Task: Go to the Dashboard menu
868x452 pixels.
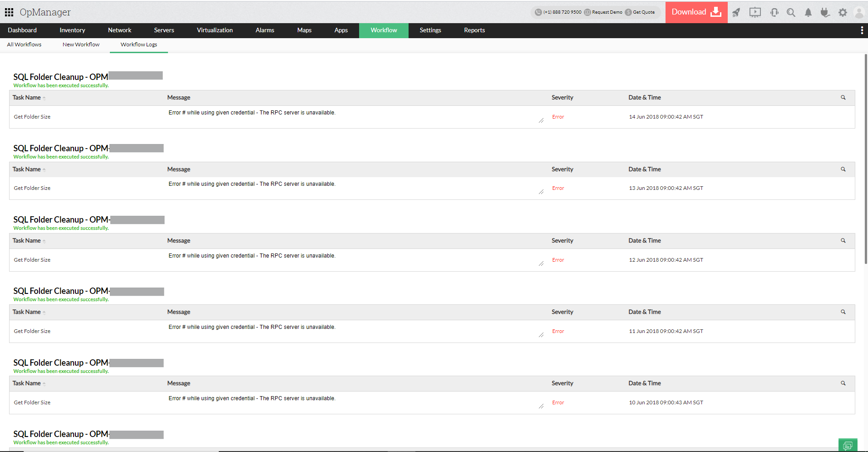Action: point(22,30)
